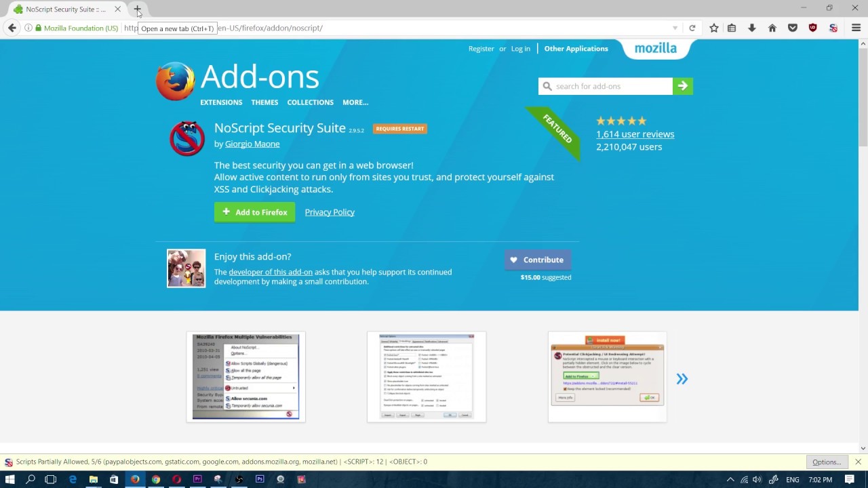Open Google Chrome from the taskbar
Screen dimensions: 868x488
[x=156, y=480]
